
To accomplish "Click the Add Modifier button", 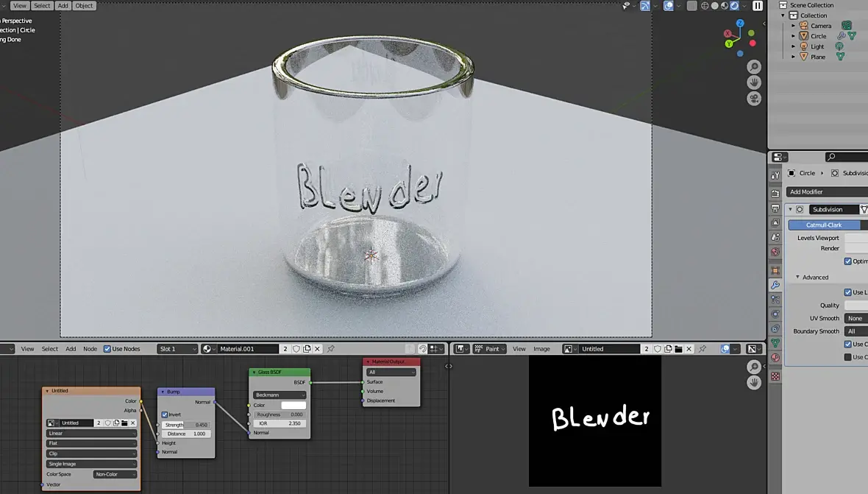I will (827, 191).
